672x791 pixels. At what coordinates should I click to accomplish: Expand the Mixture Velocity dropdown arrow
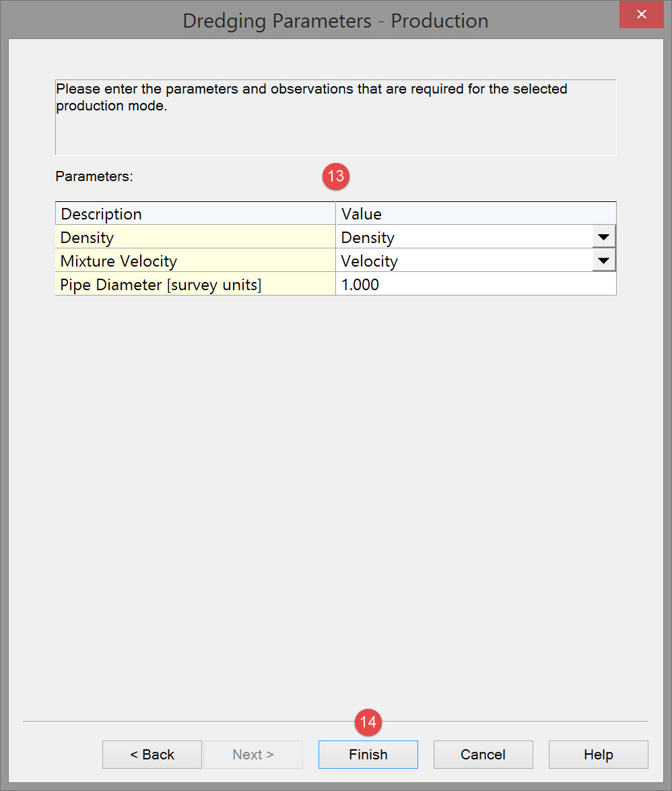tap(604, 261)
